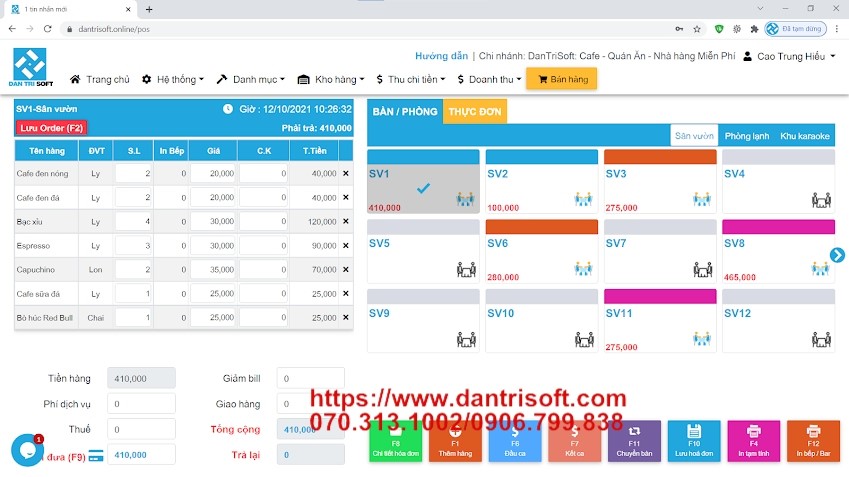Edit Espresso price field 30,000
849x477 pixels.
(213, 246)
